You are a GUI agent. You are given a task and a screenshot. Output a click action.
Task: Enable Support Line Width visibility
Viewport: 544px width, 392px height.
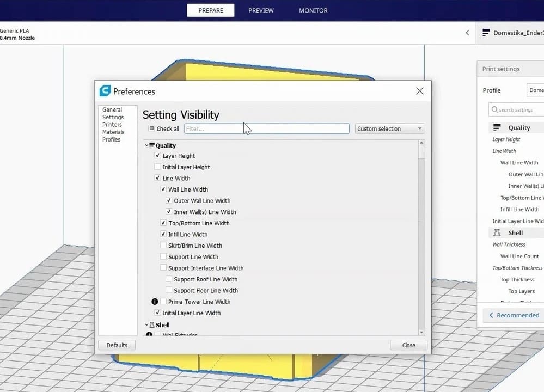pos(163,257)
